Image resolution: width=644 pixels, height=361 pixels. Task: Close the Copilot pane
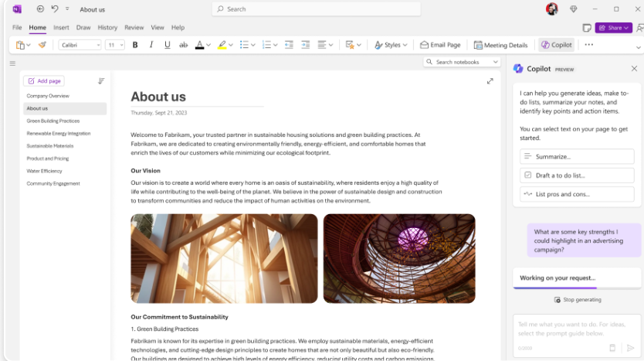coord(634,69)
